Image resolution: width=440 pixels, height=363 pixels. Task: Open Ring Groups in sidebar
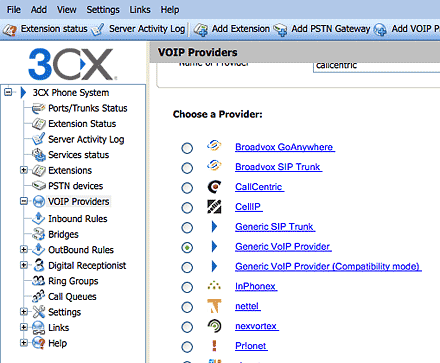(x=73, y=281)
